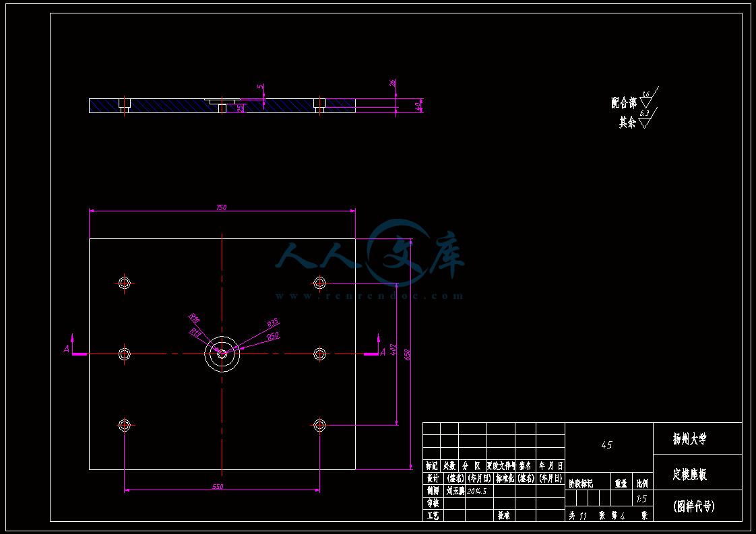The image size is (756, 534).
Task: Click the 40 thickness dimension
Action: tap(418, 106)
